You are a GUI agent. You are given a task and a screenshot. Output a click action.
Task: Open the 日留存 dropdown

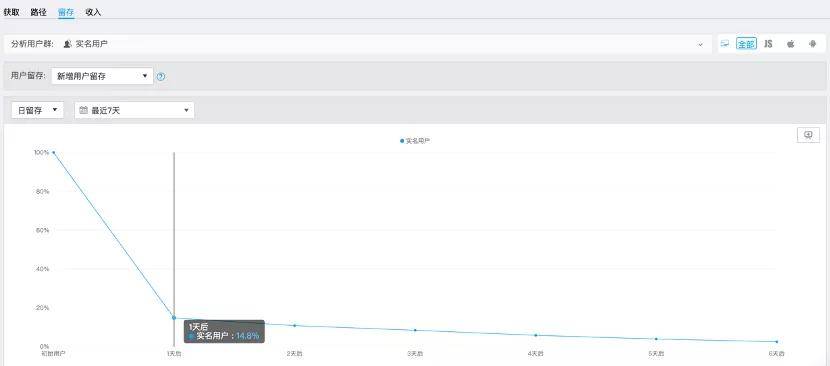[38, 110]
